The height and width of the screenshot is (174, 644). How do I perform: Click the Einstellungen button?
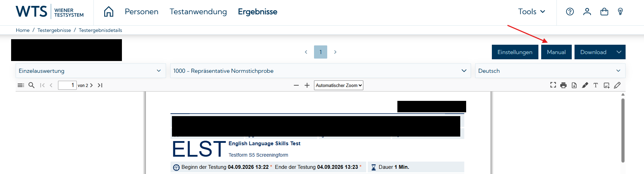[515, 52]
